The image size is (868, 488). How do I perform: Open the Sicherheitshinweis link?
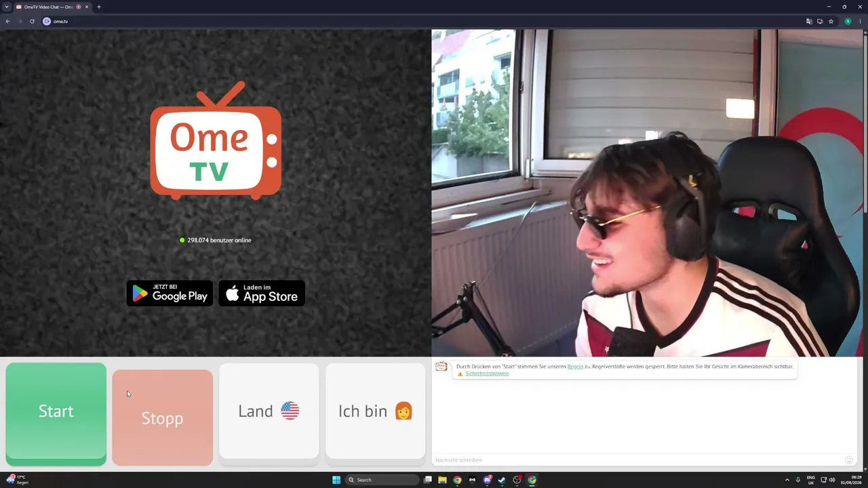[x=487, y=373]
